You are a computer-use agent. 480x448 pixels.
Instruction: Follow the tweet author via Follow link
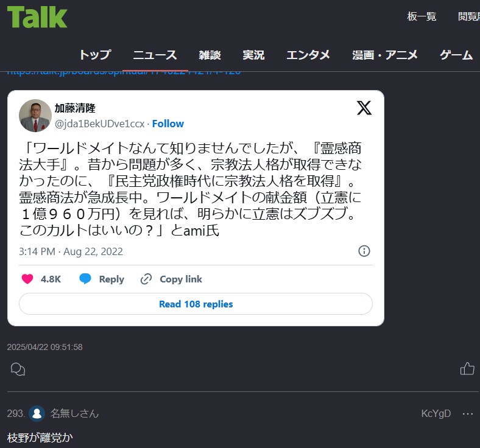point(168,124)
